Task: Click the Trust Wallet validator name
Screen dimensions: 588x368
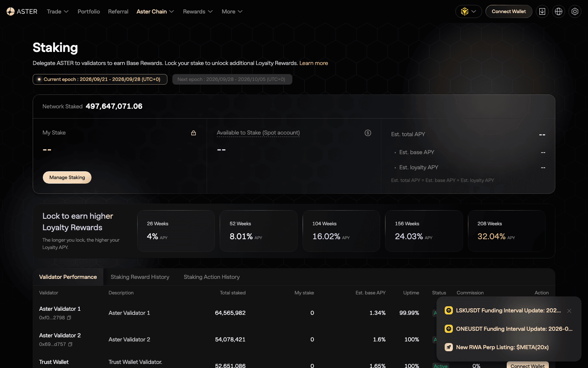Action: [x=54, y=362]
